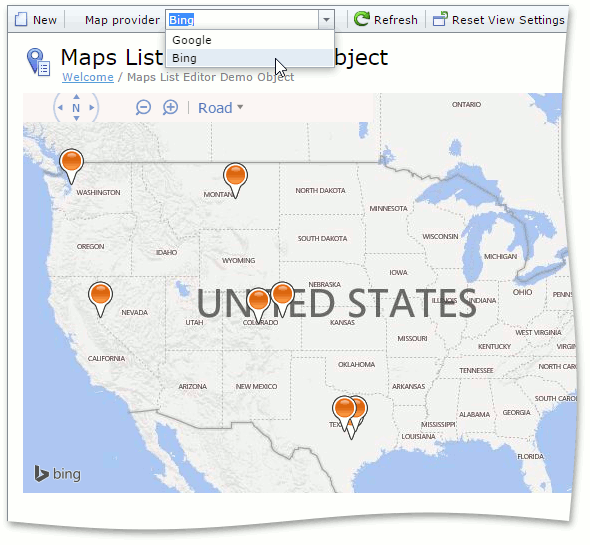Open the Map provider dropdown arrow
The width and height of the screenshot is (590, 545).
point(326,20)
